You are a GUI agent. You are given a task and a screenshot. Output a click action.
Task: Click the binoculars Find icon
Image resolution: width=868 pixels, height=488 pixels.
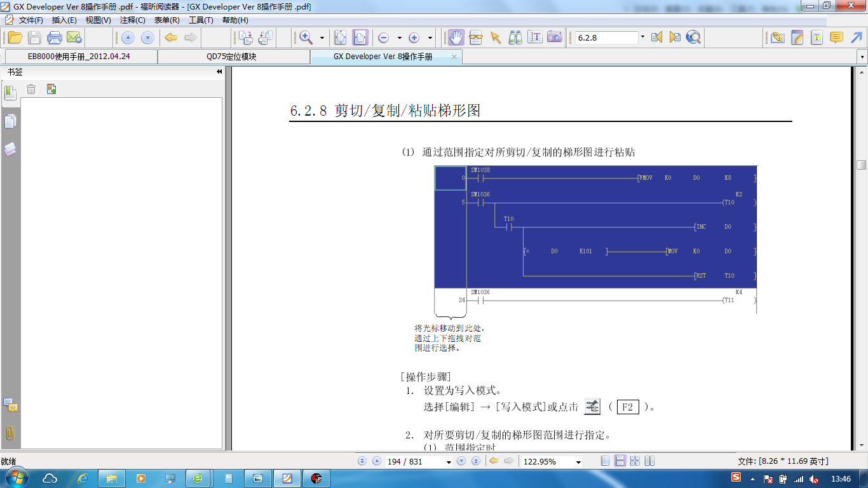pos(515,37)
